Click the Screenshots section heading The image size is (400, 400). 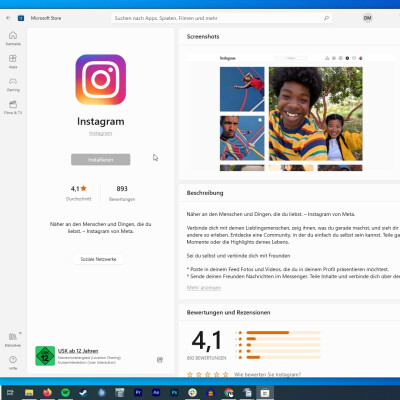pos(203,37)
